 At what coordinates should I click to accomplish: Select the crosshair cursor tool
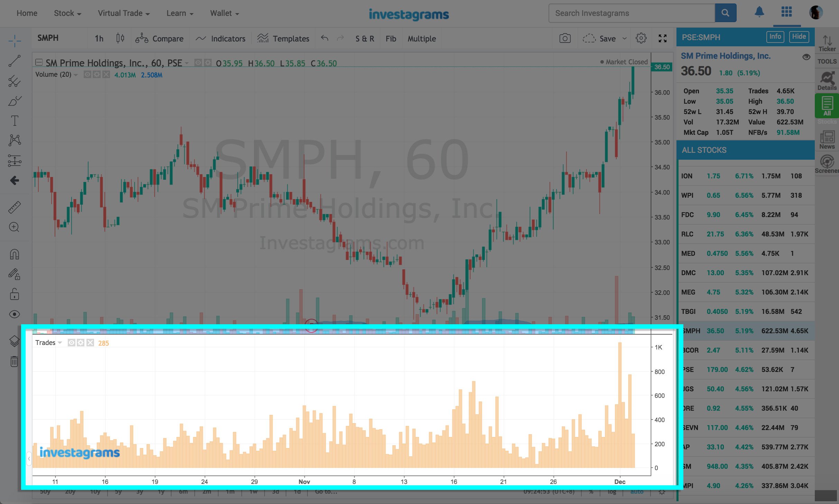pyautogui.click(x=15, y=41)
